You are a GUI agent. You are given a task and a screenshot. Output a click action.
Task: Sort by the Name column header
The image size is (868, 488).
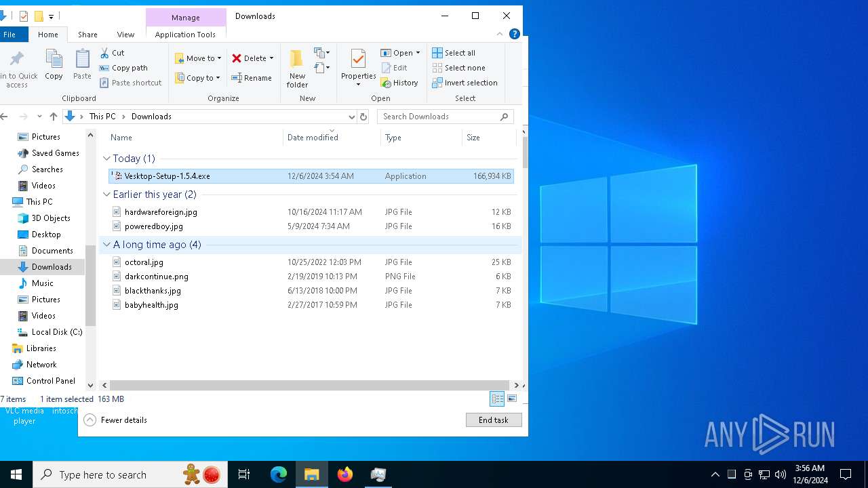tap(195, 138)
